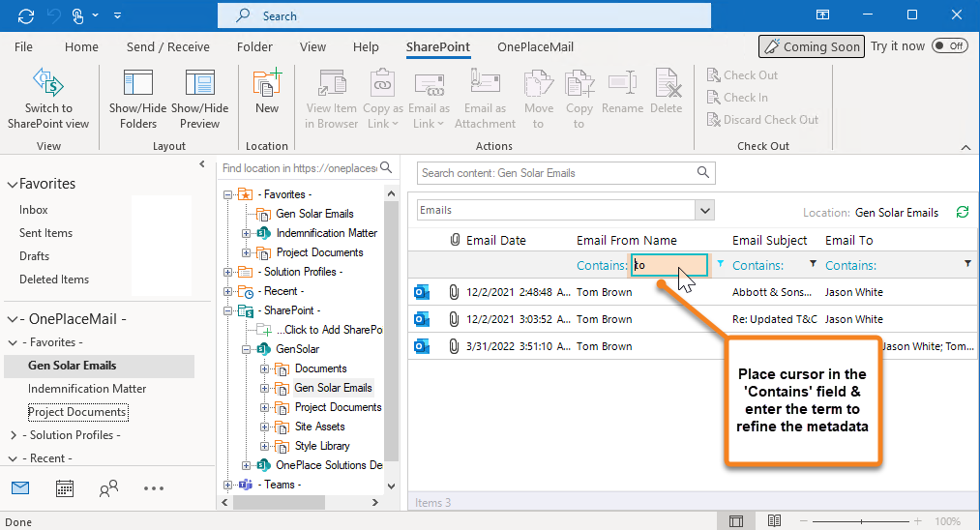Click the search content magnifier icon
The image size is (980, 530).
tap(704, 173)
